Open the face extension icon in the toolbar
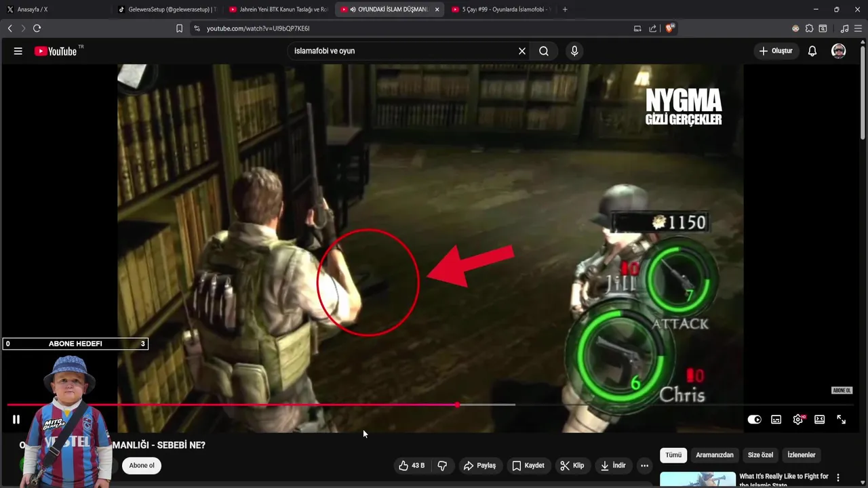Image resolution: width=868 pixels, height=488 pixels. click(795, 28)
